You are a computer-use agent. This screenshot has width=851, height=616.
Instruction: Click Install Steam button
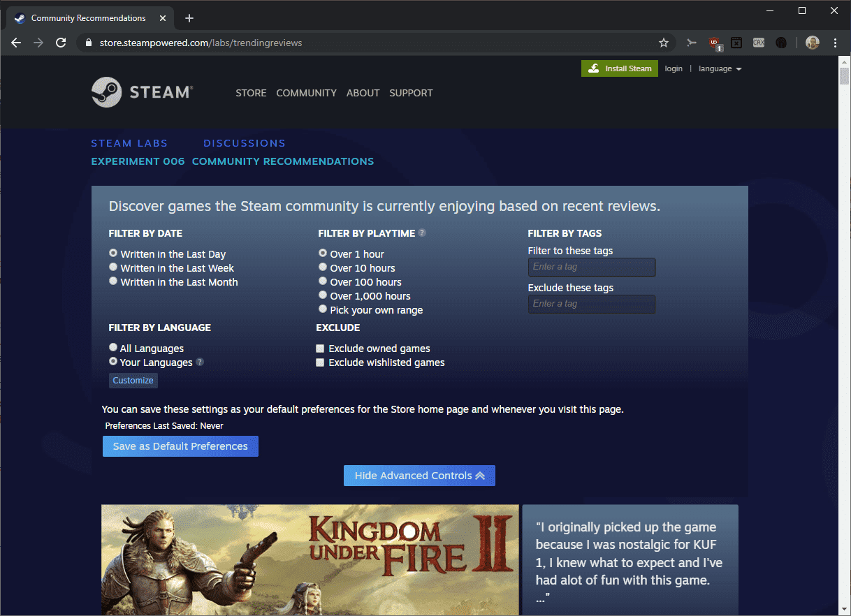tap(620, 68)
